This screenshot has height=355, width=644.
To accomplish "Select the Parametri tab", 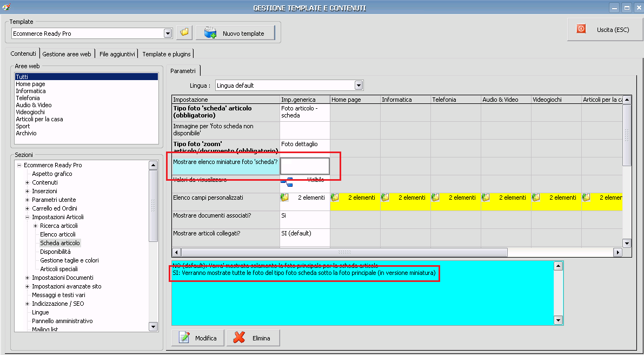I will pyautogui.click(x=183, y=71).
